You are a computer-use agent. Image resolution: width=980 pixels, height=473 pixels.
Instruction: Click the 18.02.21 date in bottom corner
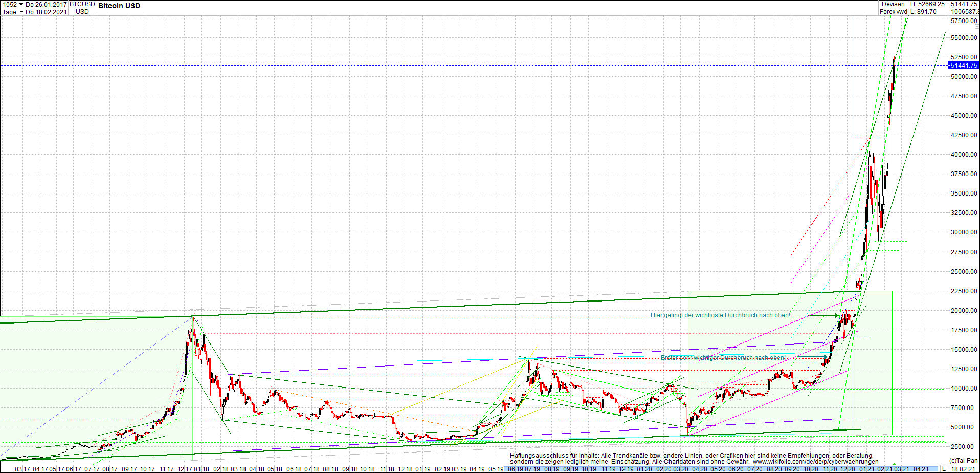point(963,469)
